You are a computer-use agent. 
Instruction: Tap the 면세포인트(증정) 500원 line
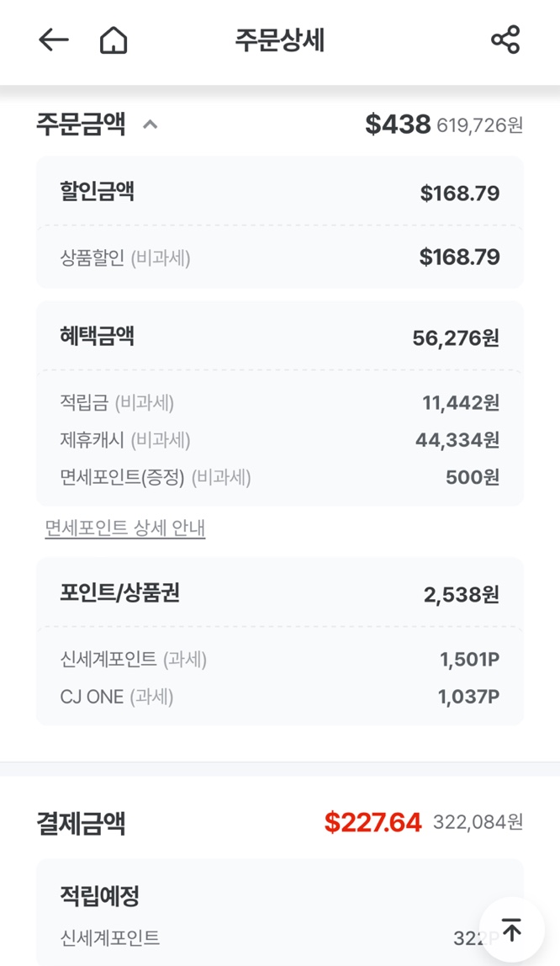click(x=279, y=477)
